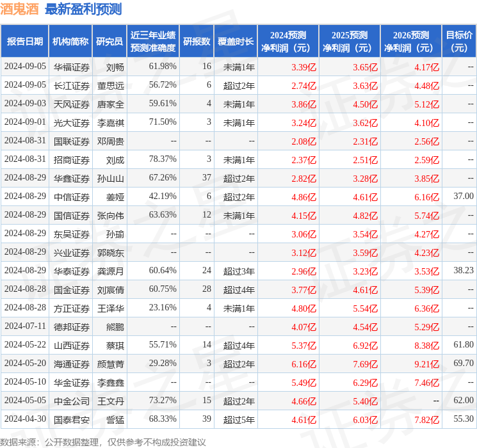The height and width of the screenshot is (448, 477).
Task: Click analyst name 王泽华
Action: tap(111, 308)
